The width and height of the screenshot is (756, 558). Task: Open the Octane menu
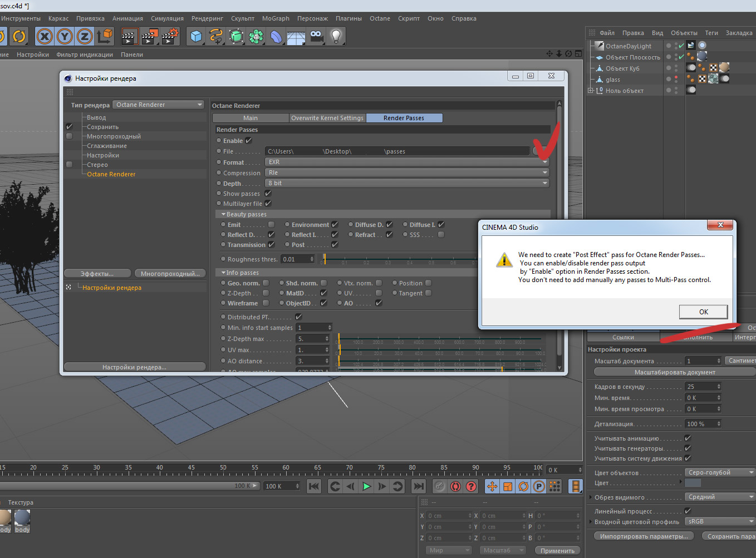pos(380,18)
